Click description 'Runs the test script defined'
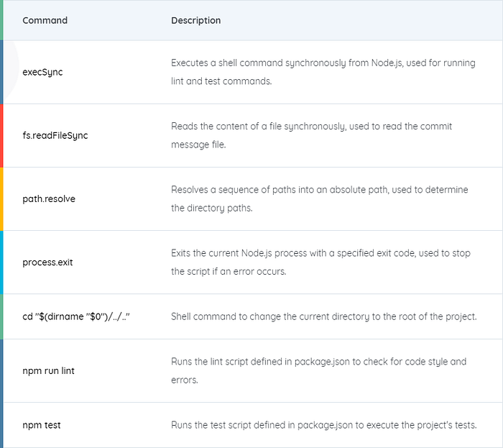Image resolution: width=503 pixels, height=448 pixels. [x=324, y=425]
